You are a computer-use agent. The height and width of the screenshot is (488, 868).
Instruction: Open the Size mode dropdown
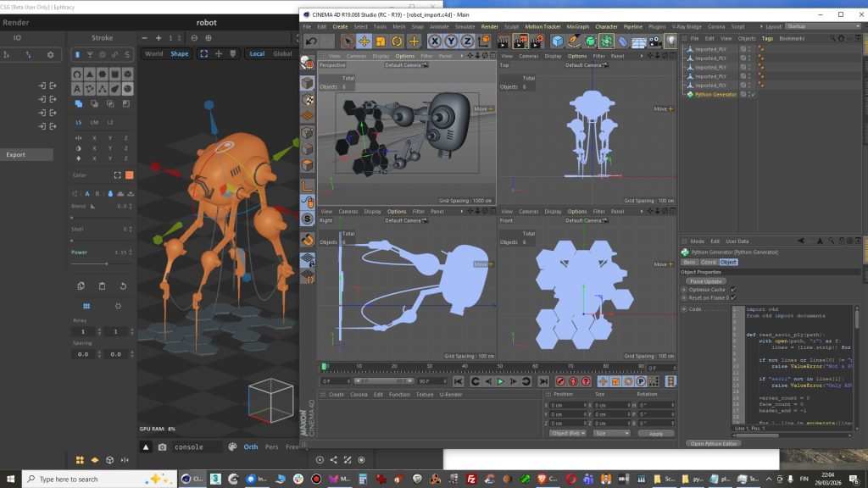click(x=611, y=433)
